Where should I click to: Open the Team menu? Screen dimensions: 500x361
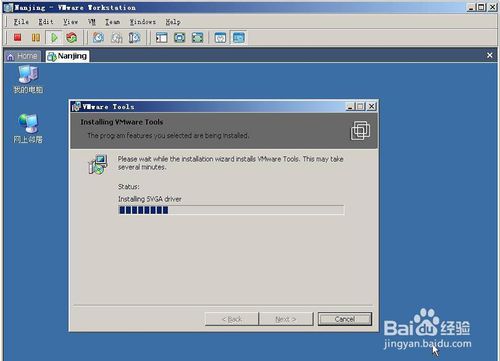tap(112, 22)
